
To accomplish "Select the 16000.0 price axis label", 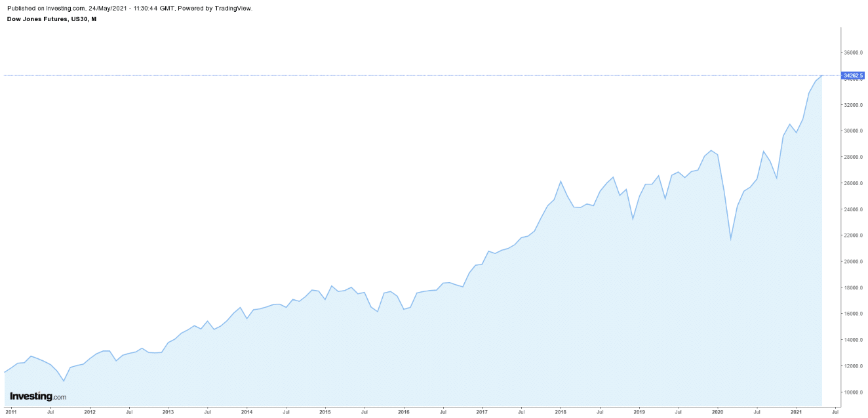I will 854,314.
